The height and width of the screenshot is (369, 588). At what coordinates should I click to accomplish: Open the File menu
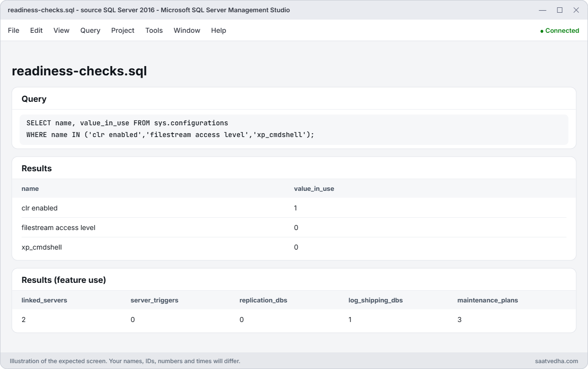pyautogui.click(x=14, y=30)
